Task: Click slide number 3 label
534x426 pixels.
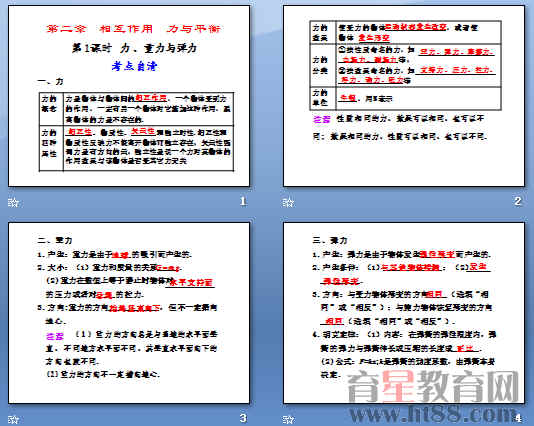Action: click(x=243, y=418)
